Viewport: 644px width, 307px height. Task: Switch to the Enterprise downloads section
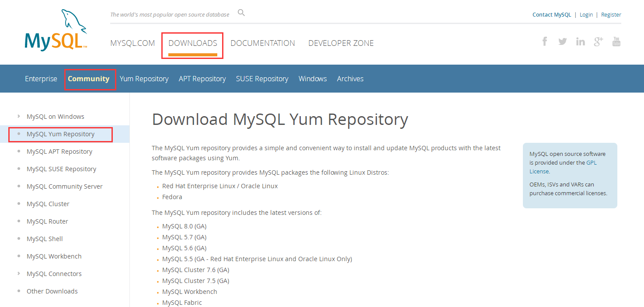[x=41, y=79]
